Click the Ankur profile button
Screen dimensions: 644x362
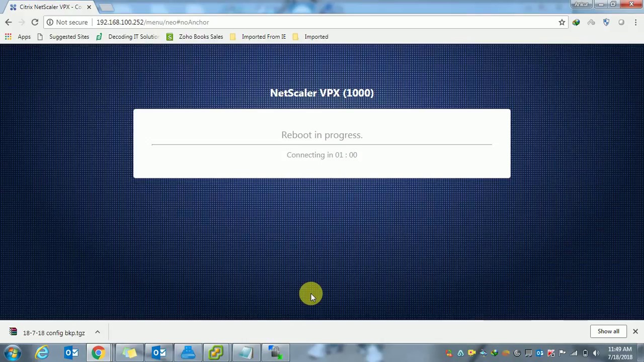click(x=581, y=5)
